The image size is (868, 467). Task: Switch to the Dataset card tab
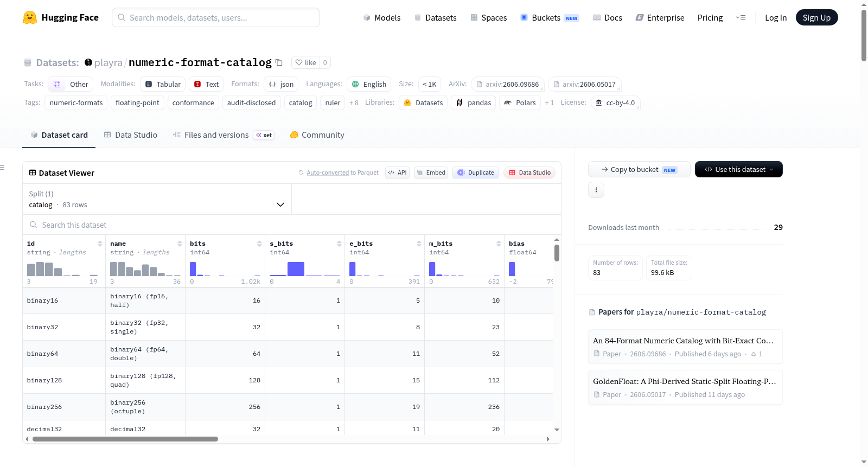pos(59,135)
